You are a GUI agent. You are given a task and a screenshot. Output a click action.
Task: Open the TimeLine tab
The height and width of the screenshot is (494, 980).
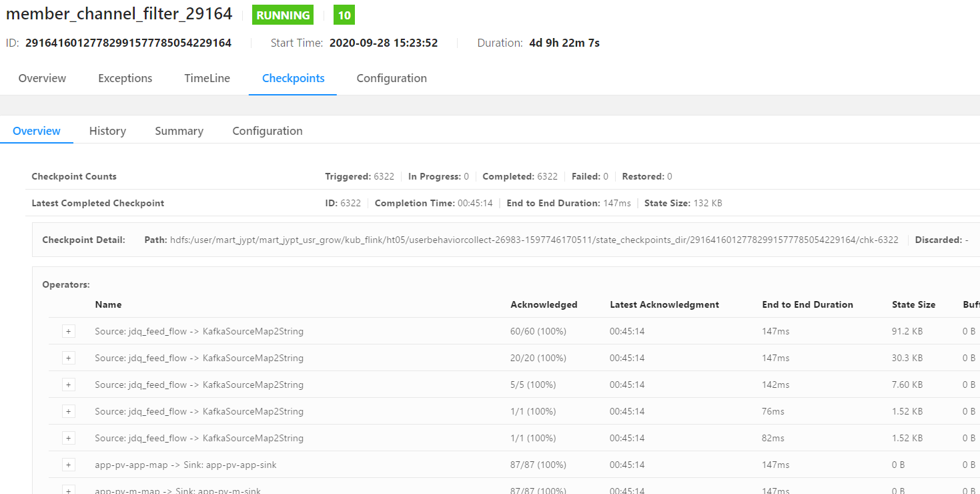[x=207, y=78]
